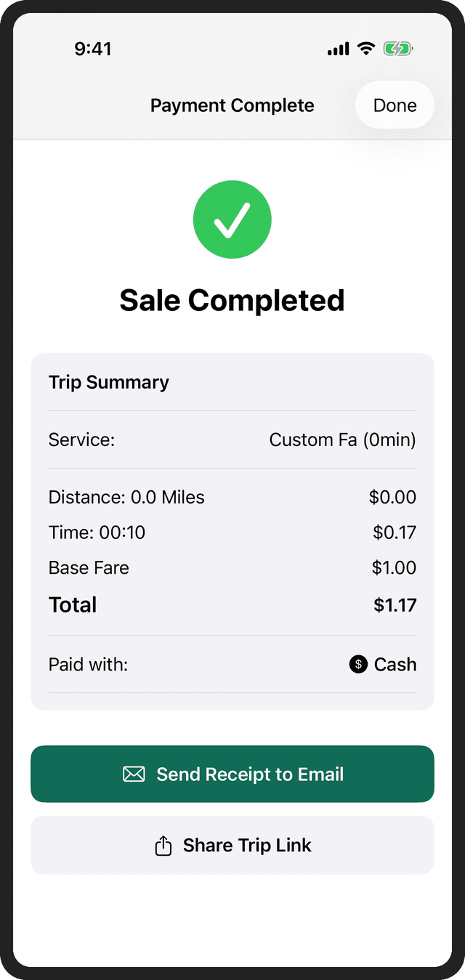Tap the Time: 00:10 fare line
The width and height of the screenshot is (465, 980).
[232, 532]
